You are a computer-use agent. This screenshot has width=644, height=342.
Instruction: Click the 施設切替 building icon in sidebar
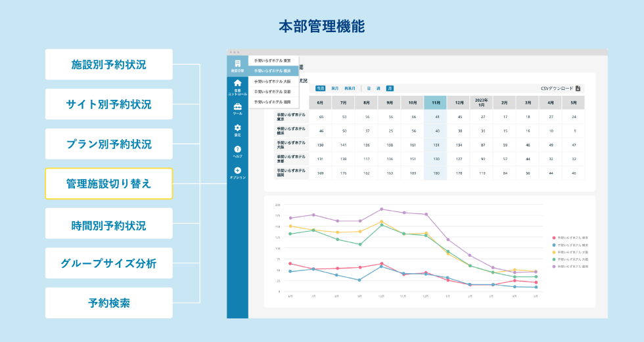(x=237, y=64)
